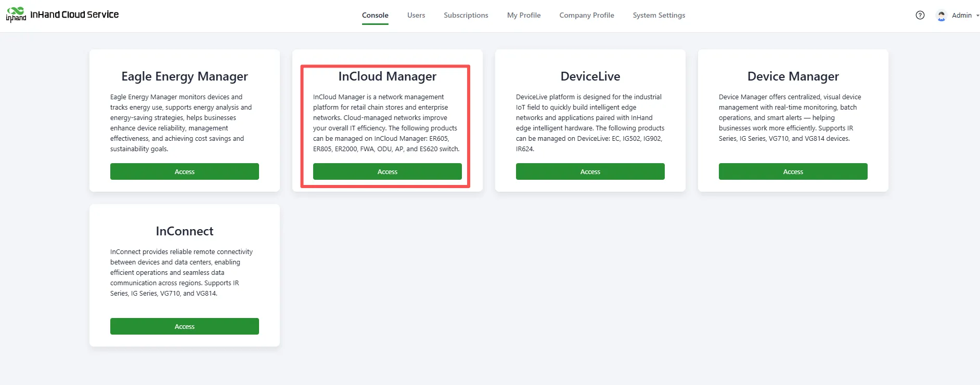This screenshot has height=385, width=980.
Task: Open the Users tab
Action: coord(416,15)
